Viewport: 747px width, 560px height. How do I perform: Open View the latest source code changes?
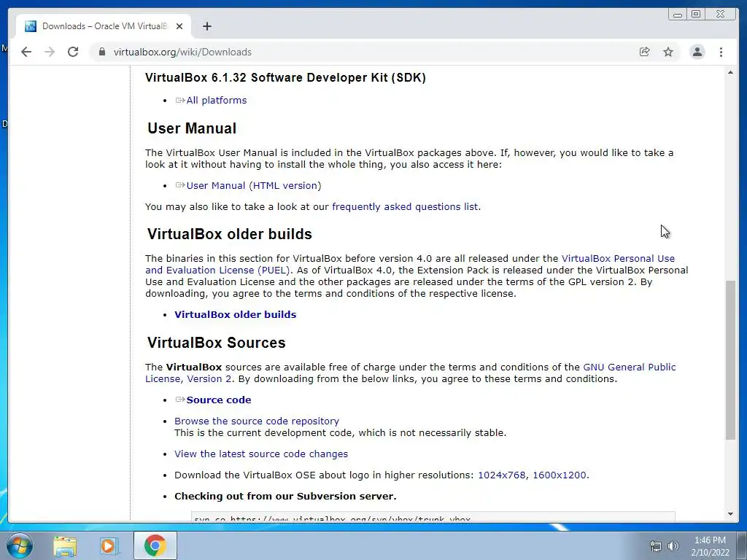pos(261,454)
